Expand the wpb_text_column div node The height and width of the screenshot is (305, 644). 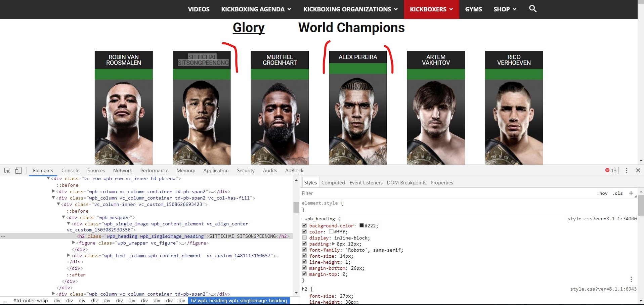(69, 256)
